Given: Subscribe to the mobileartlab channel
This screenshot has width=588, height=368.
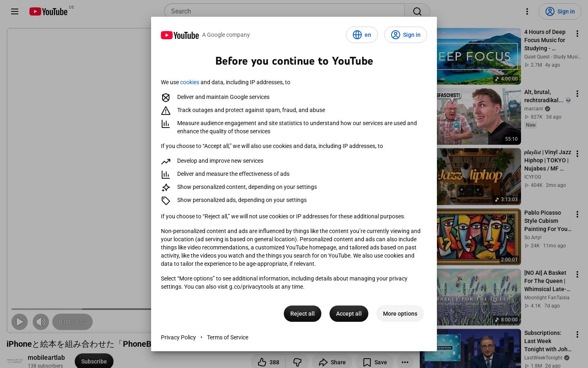Looking at the screenshot, I should 94,361.
